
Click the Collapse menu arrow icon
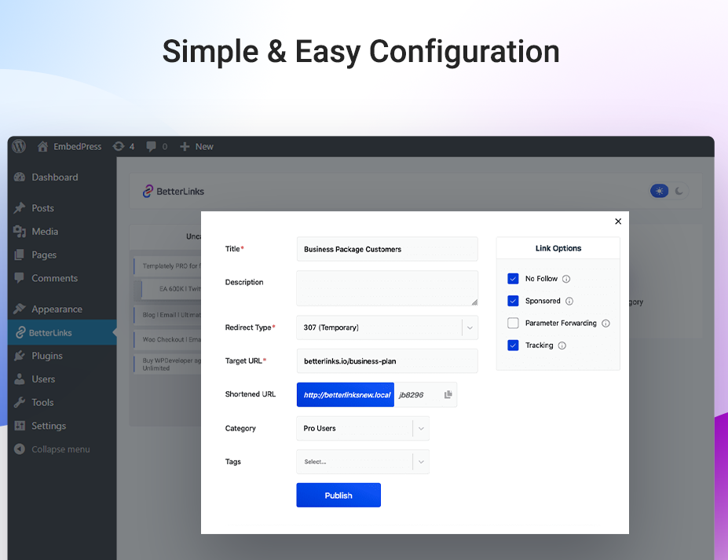tap(20, 449)
